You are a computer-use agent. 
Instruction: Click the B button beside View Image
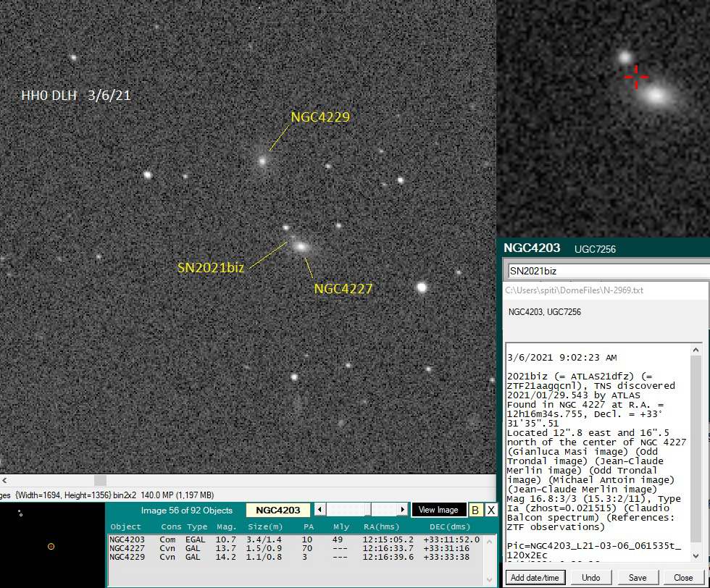click(475, 510)
